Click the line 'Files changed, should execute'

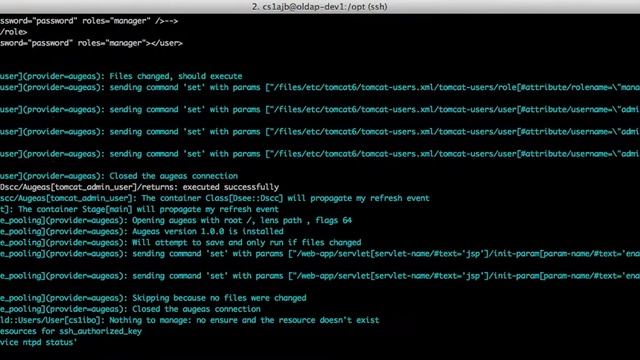pos(176,76)
